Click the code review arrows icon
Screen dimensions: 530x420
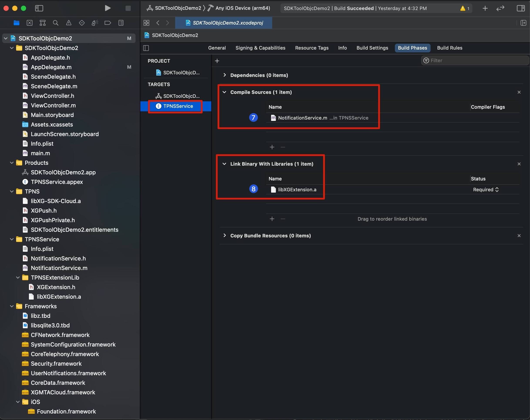(x=500, y=8)
